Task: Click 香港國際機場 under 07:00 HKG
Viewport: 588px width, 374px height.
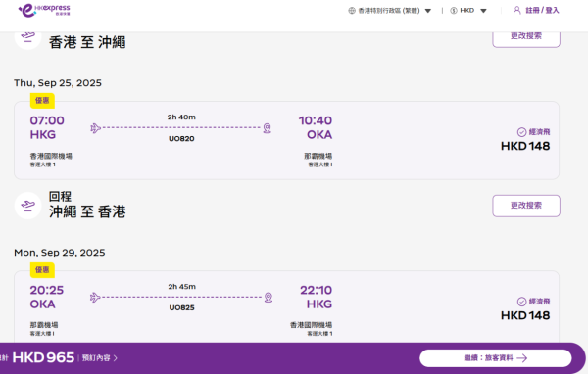Action: tap(51, 156)
